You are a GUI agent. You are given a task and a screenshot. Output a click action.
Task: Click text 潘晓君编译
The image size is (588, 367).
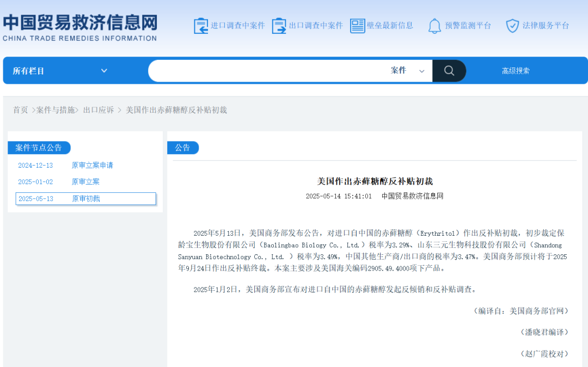point(544,332)
